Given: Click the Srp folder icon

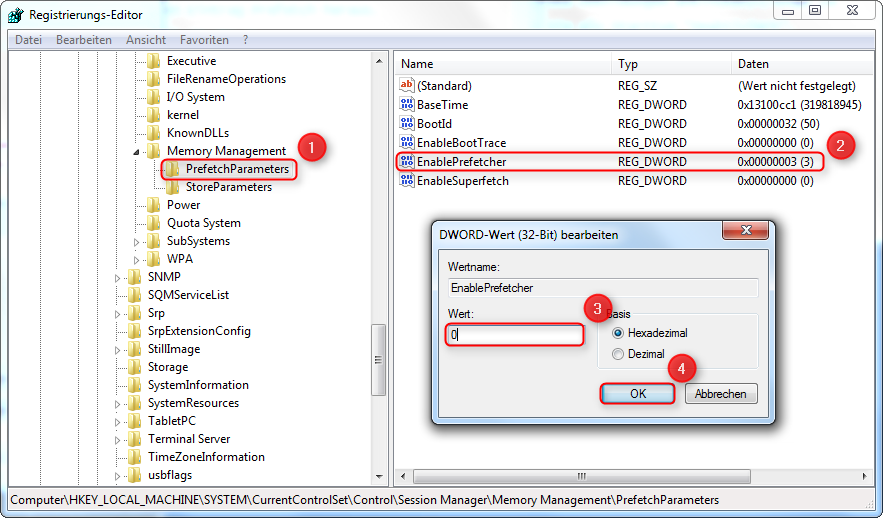Looking at the screenshot, I should [134, 313].
